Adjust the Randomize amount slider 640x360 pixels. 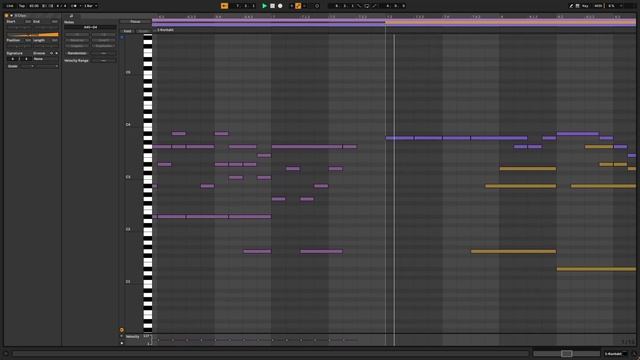104,53
